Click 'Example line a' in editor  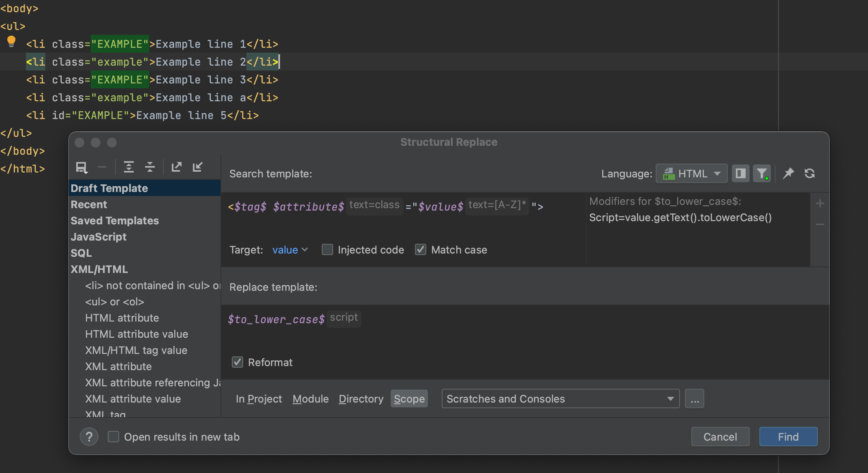pyautogui.click(x=201, y=98)
